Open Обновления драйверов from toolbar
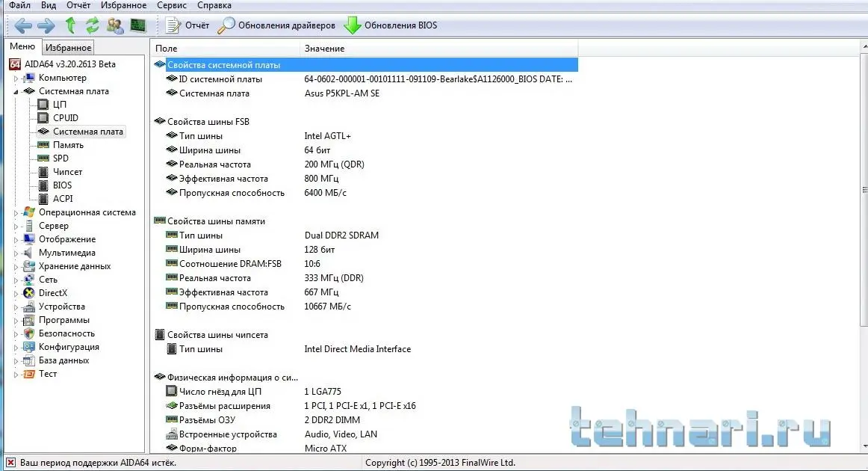The image size is (868, 471). [276, 25]
